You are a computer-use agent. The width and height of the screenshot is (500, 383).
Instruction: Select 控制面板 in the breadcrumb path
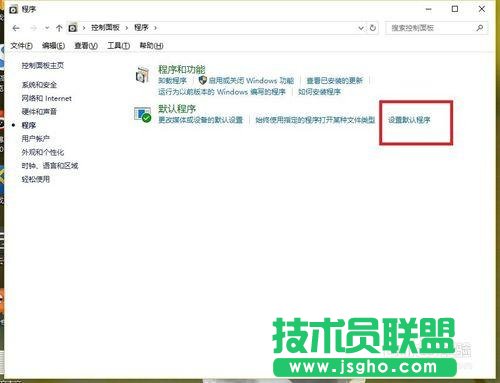pyautogui.click(x=105, y=28)
